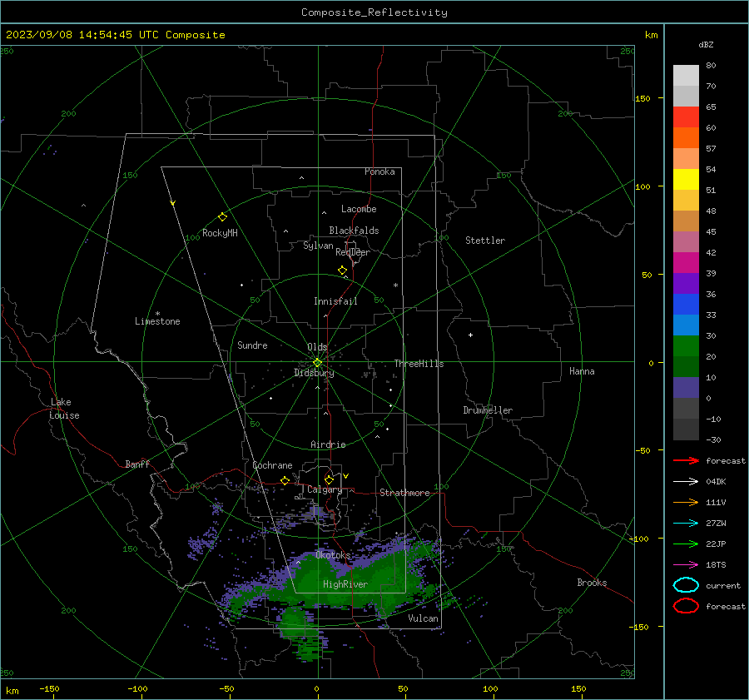This screenshot has height=700, width=749.
Task: Click the Composite_Reflectivity title
Action: [x=374, y=12]
